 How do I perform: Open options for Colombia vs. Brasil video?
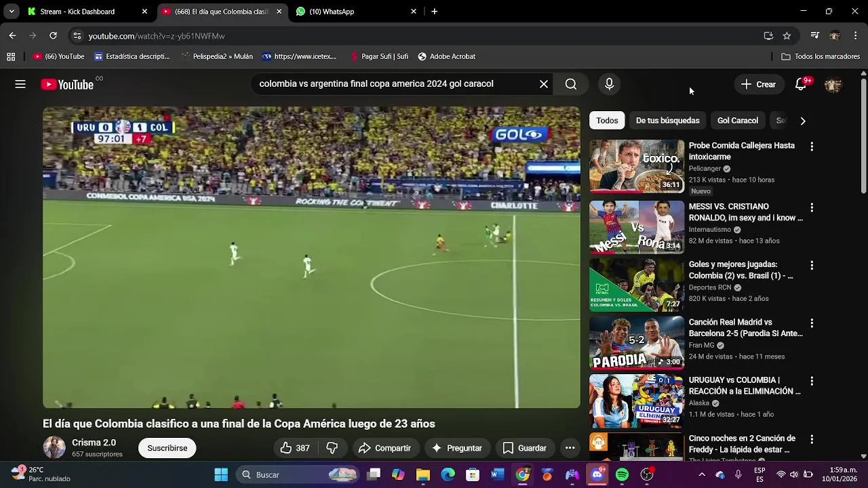tap(812, 266)
